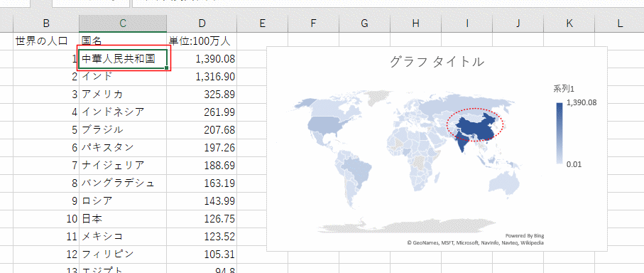Screen dimensions: 644x273
Task: Click population value 105.31
Action: (x=202, y=254)
